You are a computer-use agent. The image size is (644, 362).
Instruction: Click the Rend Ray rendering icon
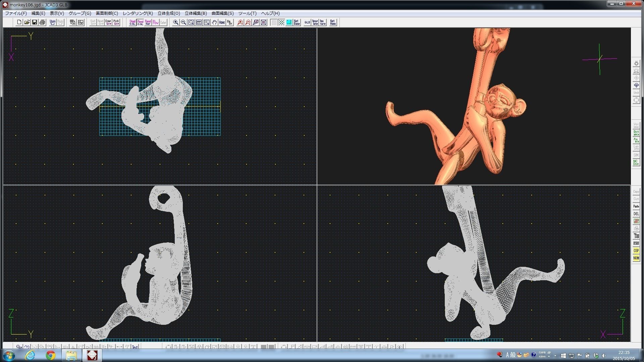click(x=148, y=22)
